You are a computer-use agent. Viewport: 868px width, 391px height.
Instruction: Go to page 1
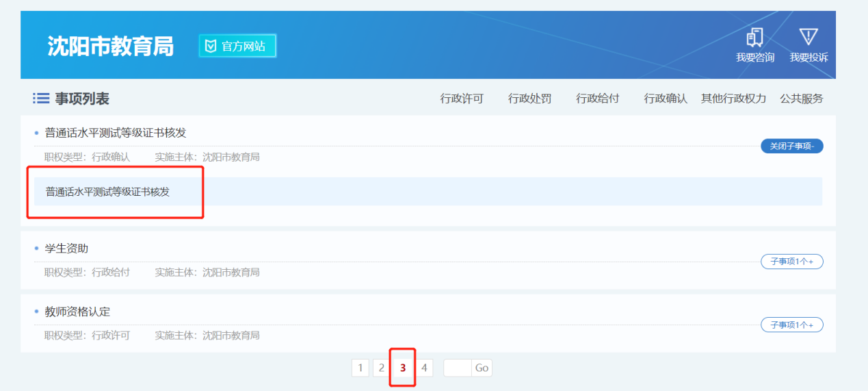pyautogui.click(x=360, y=368)
